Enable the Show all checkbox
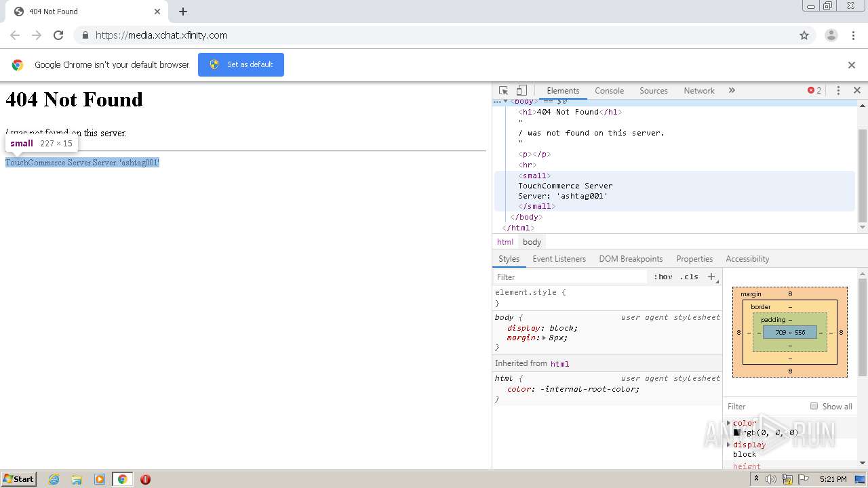This screenshot has height=488, width=868. (x=814, y=406)
